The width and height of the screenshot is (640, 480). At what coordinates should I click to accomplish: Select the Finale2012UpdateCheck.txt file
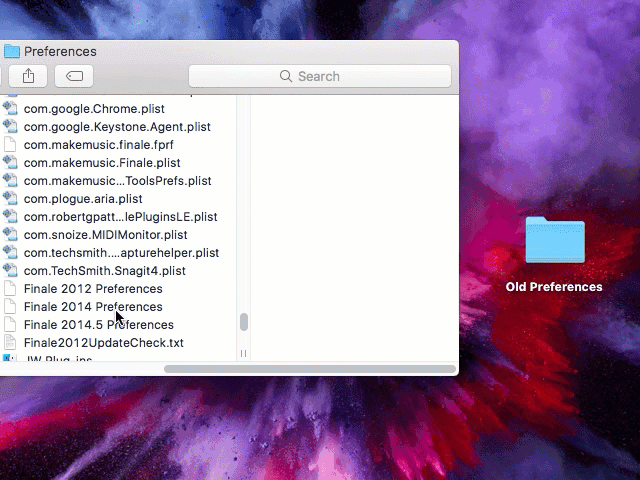[104, 343]
